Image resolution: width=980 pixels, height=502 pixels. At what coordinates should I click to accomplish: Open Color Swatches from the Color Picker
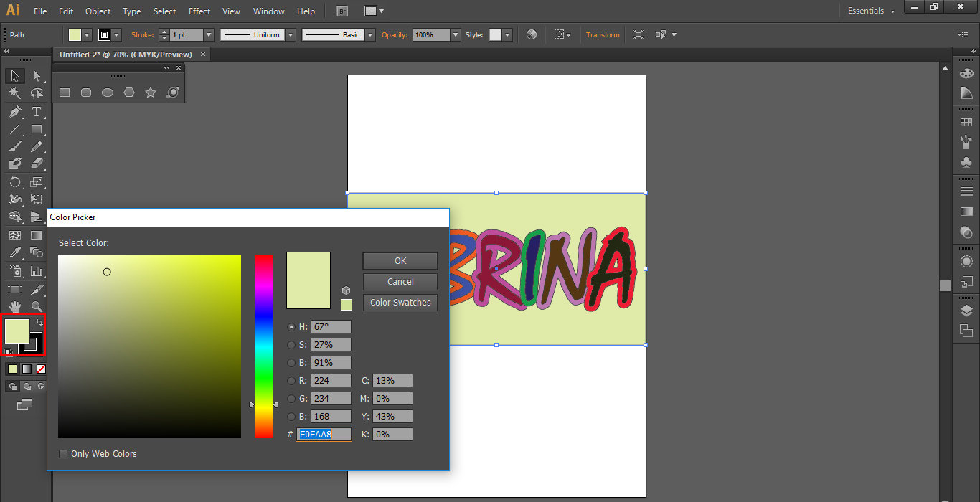tap(400, 302)
